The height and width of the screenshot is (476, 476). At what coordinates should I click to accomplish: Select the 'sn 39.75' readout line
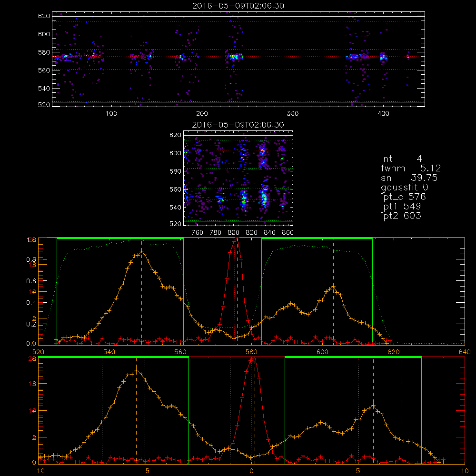coord(409,178)
